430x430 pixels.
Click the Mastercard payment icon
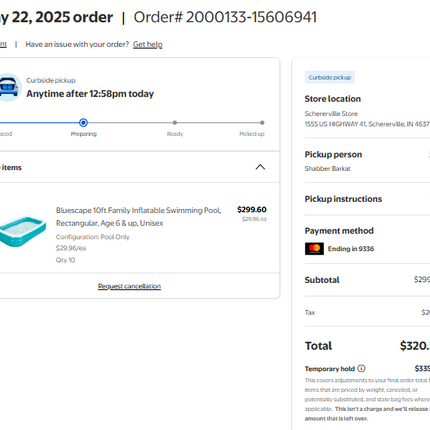(x=314, y=249)
